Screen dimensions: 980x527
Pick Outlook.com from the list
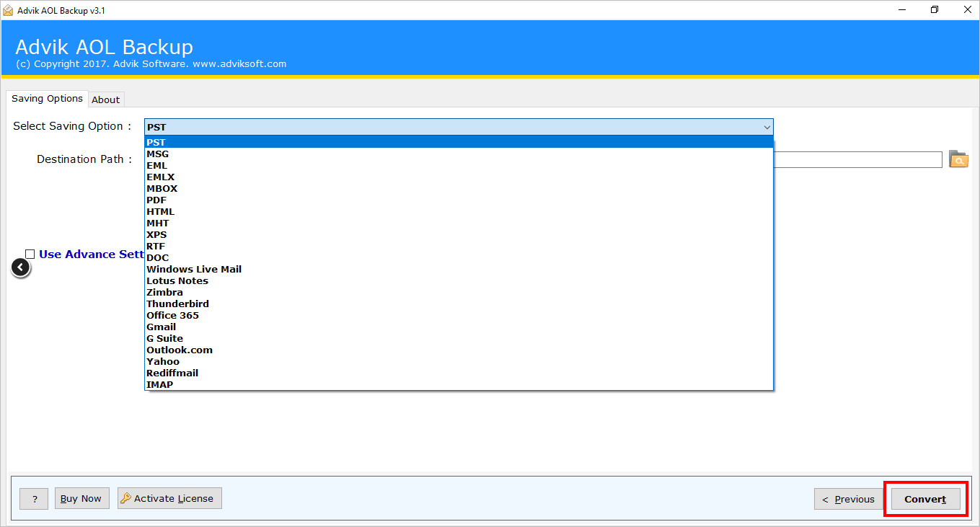[x=459, y=350]
